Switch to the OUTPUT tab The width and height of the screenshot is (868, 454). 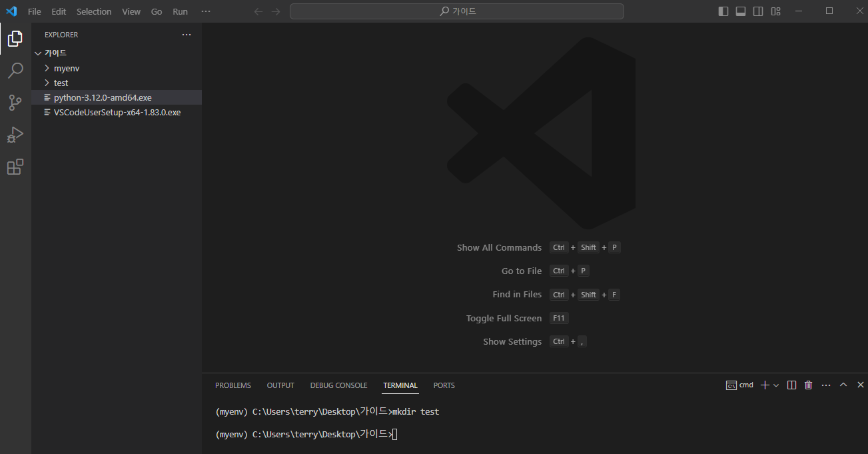280,385
